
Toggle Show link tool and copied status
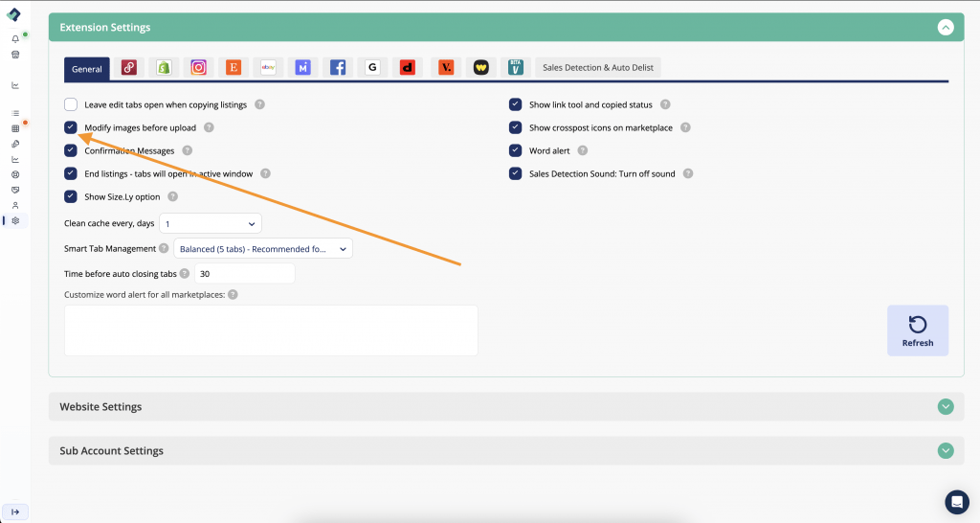click(x=515, y=104)
